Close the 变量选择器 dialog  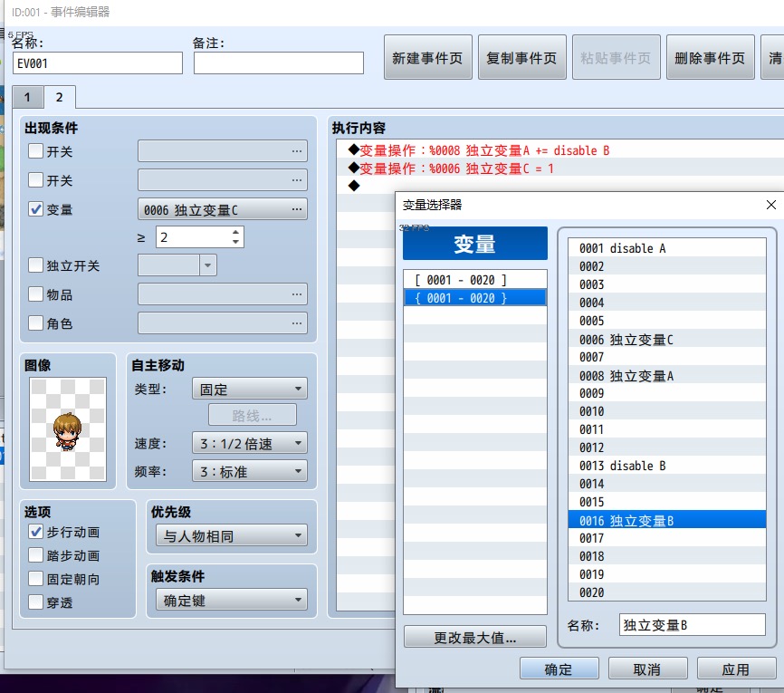pos(771,205)
